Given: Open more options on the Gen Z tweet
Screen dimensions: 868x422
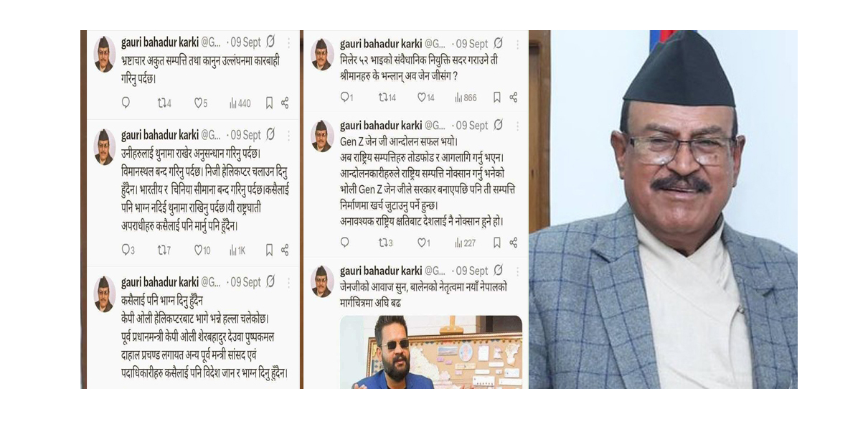Looking at the screenshot, I should (x=517, y=126).
